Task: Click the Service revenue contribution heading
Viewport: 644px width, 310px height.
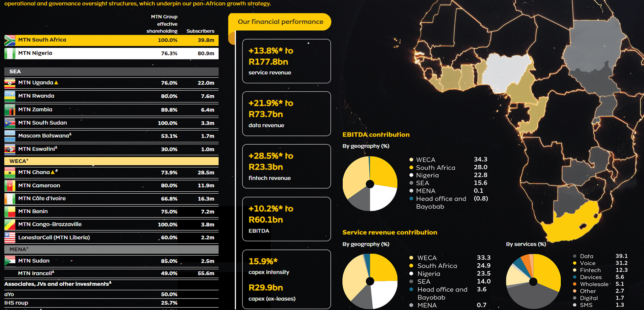Action: pyautogui.click(x=390, y=232)
